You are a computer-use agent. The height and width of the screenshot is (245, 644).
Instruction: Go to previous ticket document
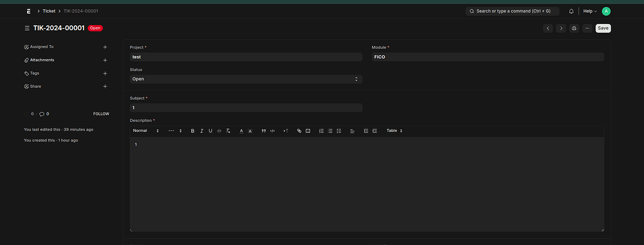(x=548, y=28)
